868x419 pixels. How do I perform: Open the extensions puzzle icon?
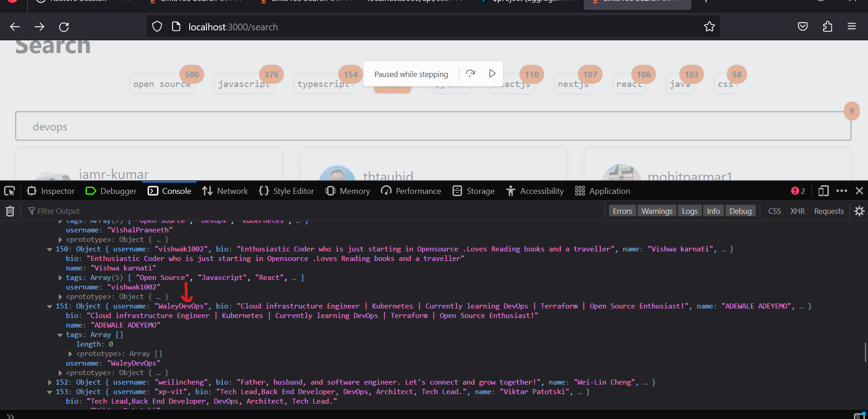tap(827, 27)
